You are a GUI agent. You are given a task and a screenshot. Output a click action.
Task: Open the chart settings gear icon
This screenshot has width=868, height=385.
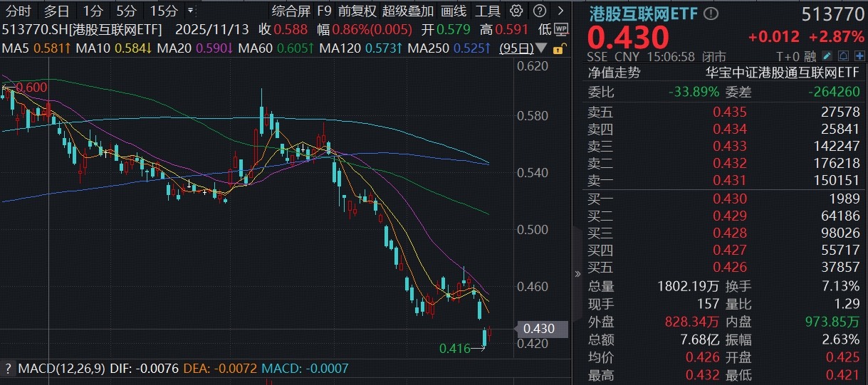517,11
